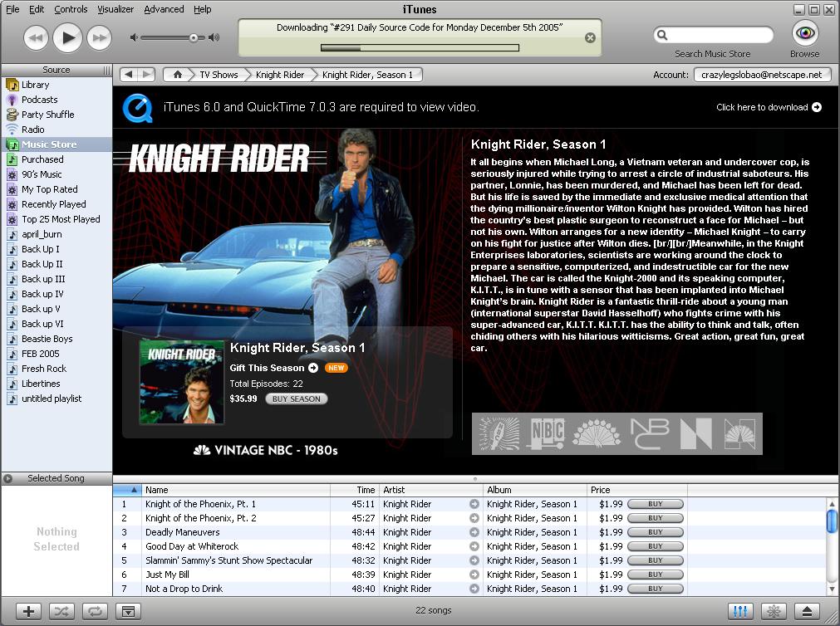The image size is (840, 626).
Task: Buy Knight of the Phoenix, Pt. 1
Action: click(x=656, y=504)
